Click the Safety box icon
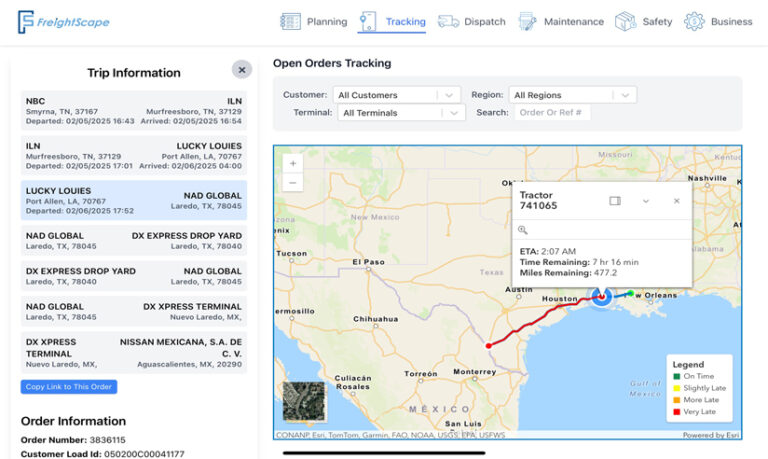The image size is (768, 459). coord(625,22)
